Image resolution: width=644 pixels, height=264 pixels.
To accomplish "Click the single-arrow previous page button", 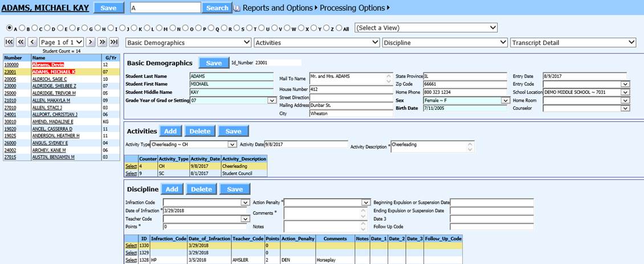I will tap(32, 42).
